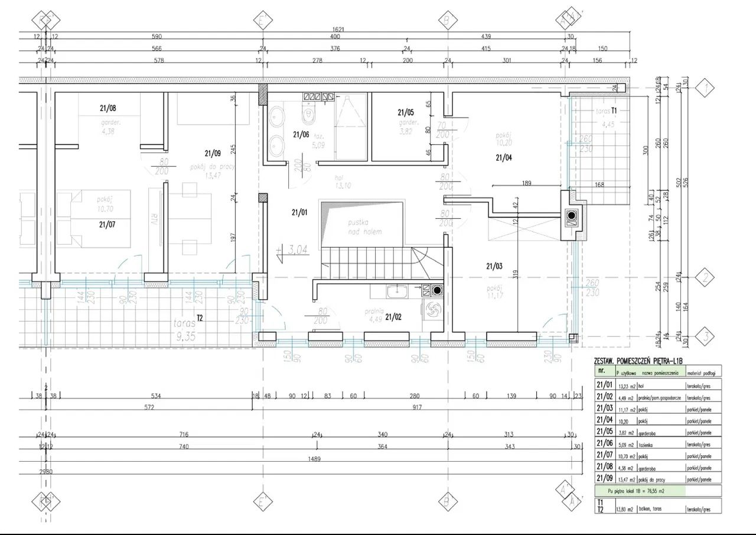The image size is (756, 535).
Task: Click the dimension value 740
Action: point(183,447)
